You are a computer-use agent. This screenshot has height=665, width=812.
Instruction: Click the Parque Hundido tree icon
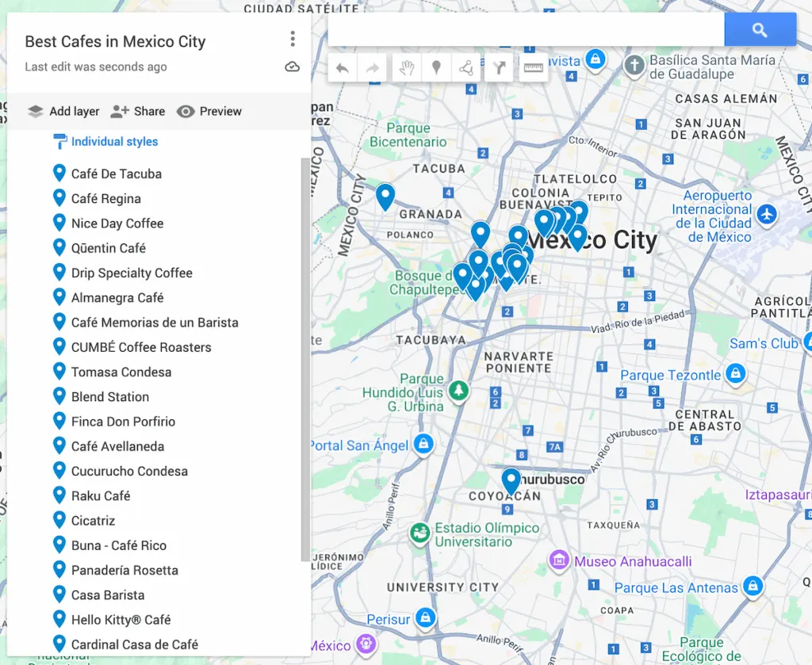(x=458, y=390)
